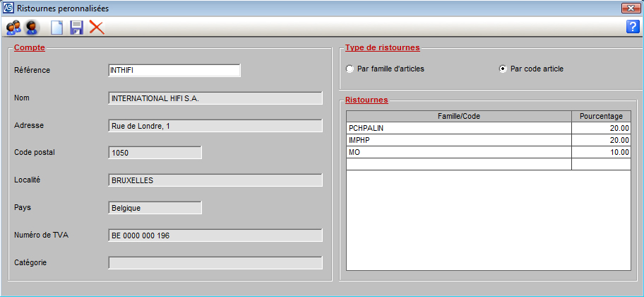The width and height of the screenshot is (644, 297).
Task: Select the 'Par famille d'articles' radio button
Action: (350, 69)
